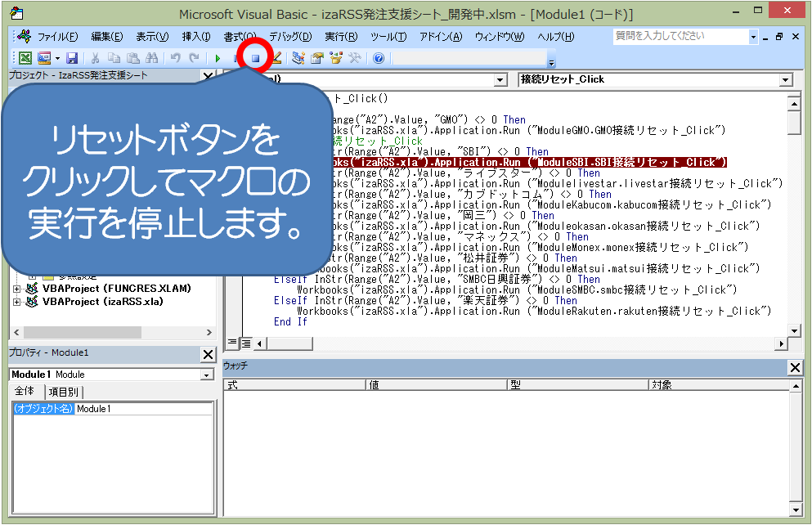Open the アドイン(A) menu
The height and width of the screenshot is (525, 812).
(x=441, y=36)
